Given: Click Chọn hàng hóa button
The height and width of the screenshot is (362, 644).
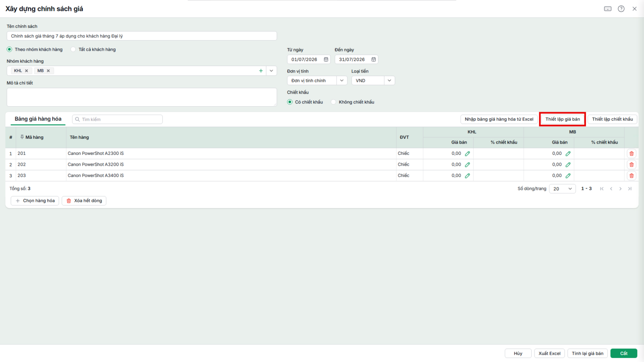Looking at the screenshot, I should 35,201.
